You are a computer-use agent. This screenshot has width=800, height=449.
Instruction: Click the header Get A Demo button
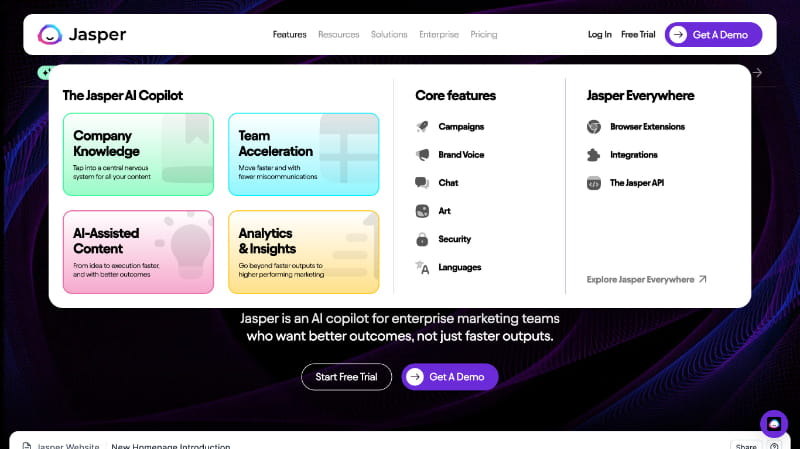(x=713, y=34)
